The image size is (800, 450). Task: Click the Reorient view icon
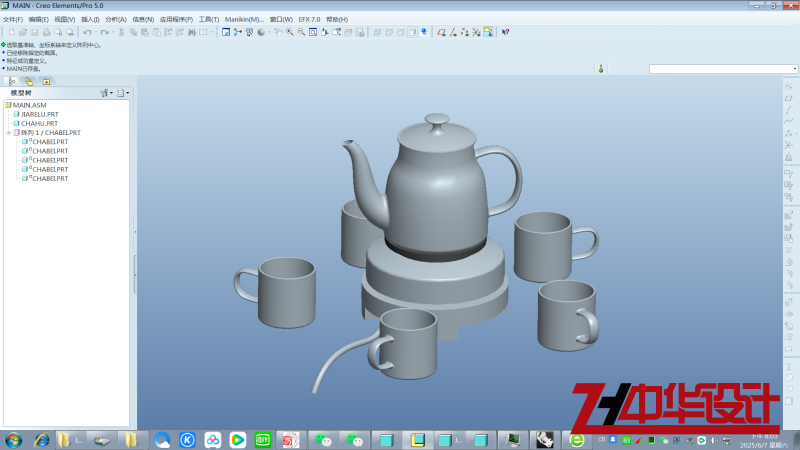pos(325,32)
